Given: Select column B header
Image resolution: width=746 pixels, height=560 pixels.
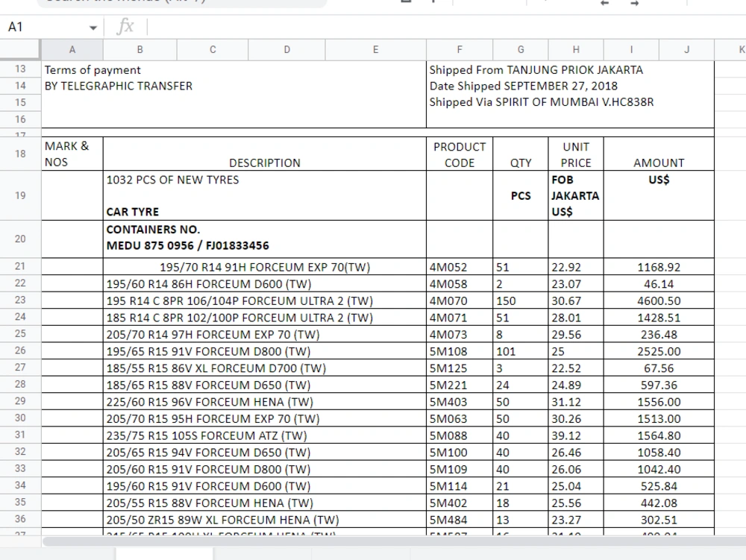Looking at the screenshot, I should 140,49.
